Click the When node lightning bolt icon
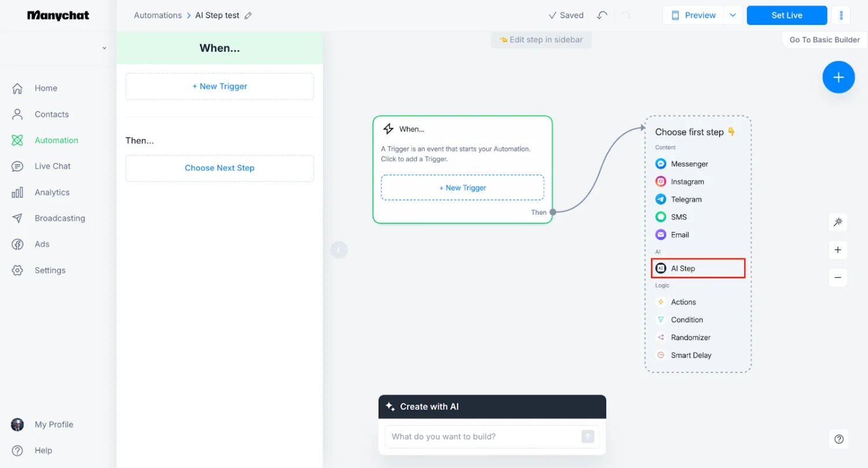Screen dimensions: 868x468 (389, 129)
